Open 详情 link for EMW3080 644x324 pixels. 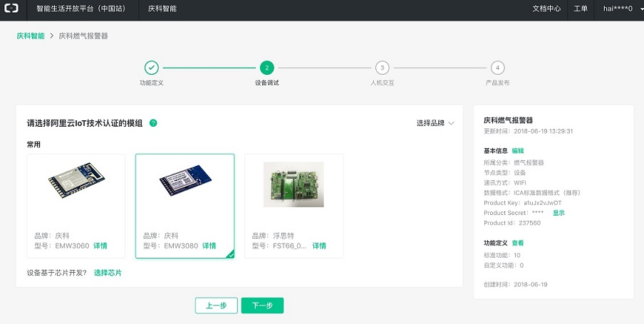[209, 246]
